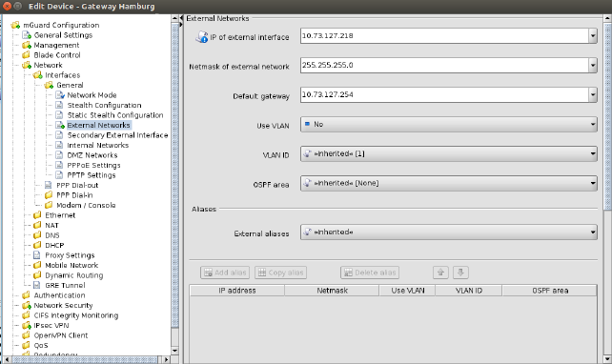
Task: Open the OSPF area dropdown
Action: point(448,183)
